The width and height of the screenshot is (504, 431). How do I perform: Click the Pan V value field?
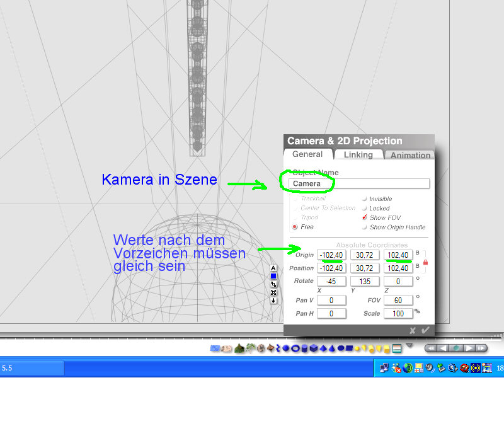click(331, 300)
